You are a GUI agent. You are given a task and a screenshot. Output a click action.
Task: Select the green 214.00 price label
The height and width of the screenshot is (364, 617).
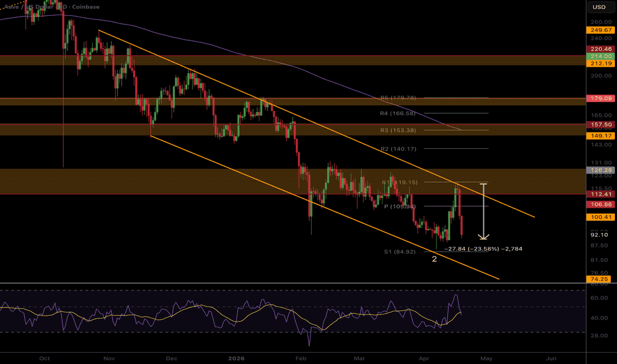pyautogui.click(x=600, y=56)
